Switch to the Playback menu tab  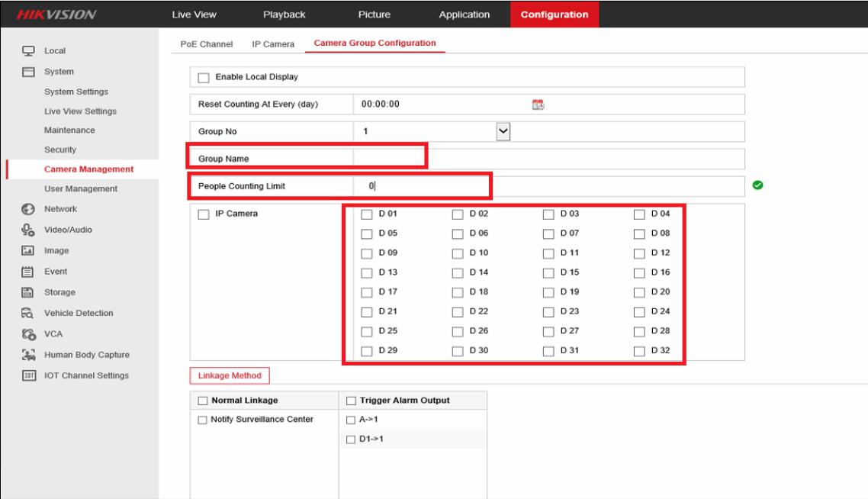(x=284, y=14)
